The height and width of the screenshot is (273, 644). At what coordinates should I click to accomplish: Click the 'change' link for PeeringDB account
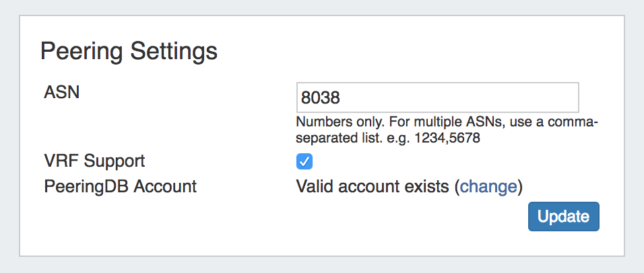(488, 186)
